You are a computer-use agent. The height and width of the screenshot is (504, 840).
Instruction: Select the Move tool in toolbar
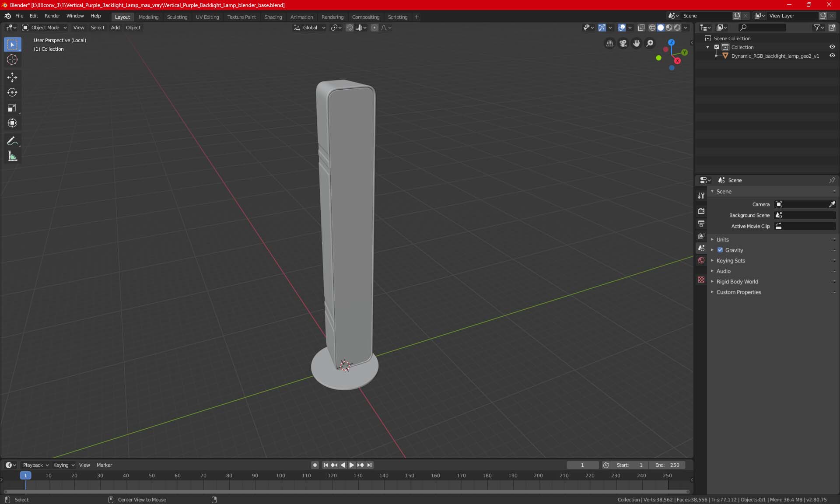[12, 76]
